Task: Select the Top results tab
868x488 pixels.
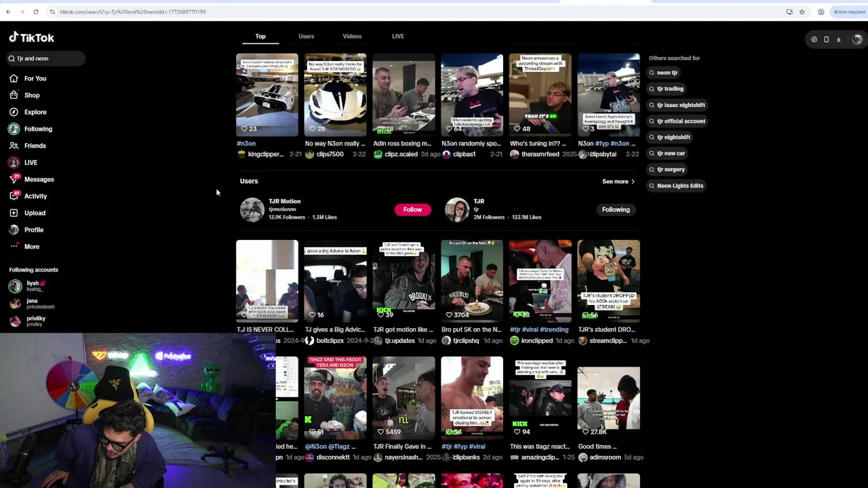Action: click(x=260, y=37)
